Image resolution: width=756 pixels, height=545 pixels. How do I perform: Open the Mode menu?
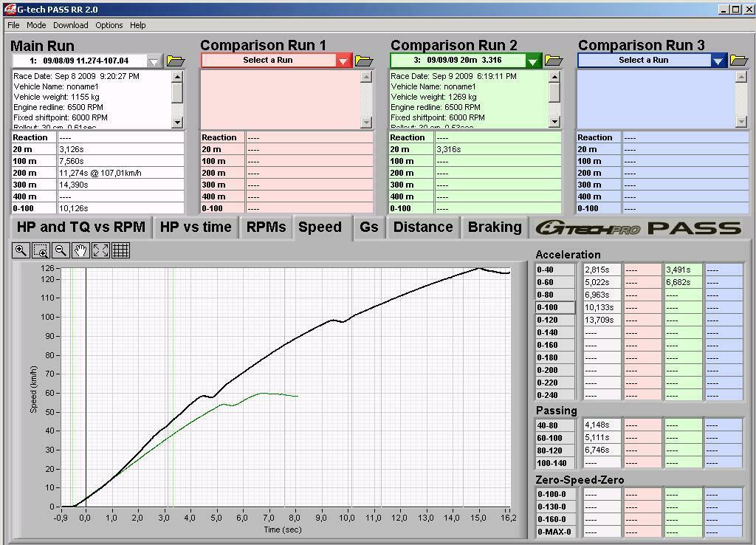coord(36,25)
